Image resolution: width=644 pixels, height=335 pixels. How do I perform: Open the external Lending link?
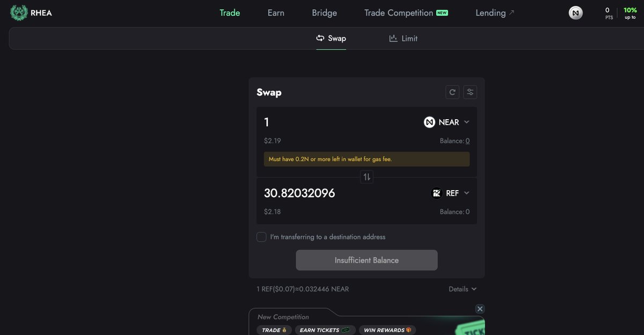(x=495, y=13)
